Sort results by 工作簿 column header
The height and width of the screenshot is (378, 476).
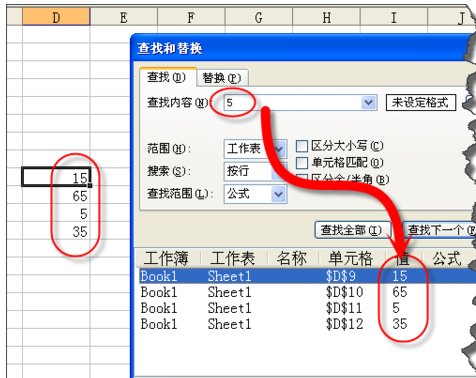[168, 258]
